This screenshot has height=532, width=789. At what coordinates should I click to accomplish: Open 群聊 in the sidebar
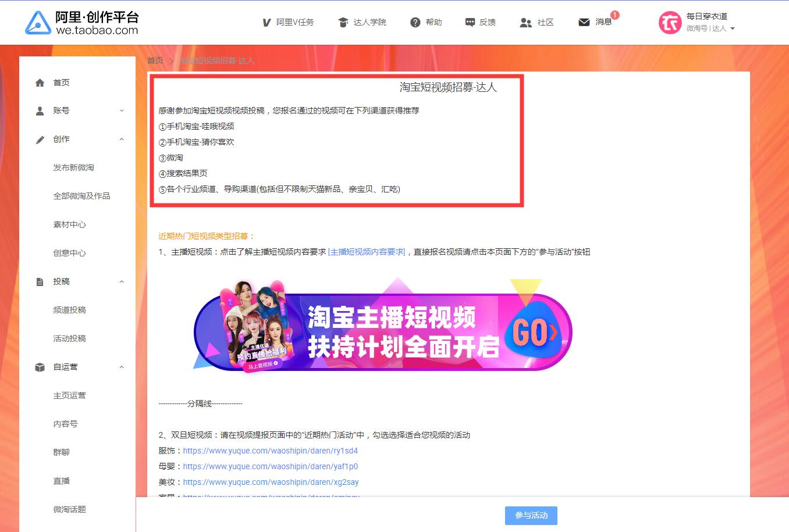pyautogui.click(x=61, y=452)
